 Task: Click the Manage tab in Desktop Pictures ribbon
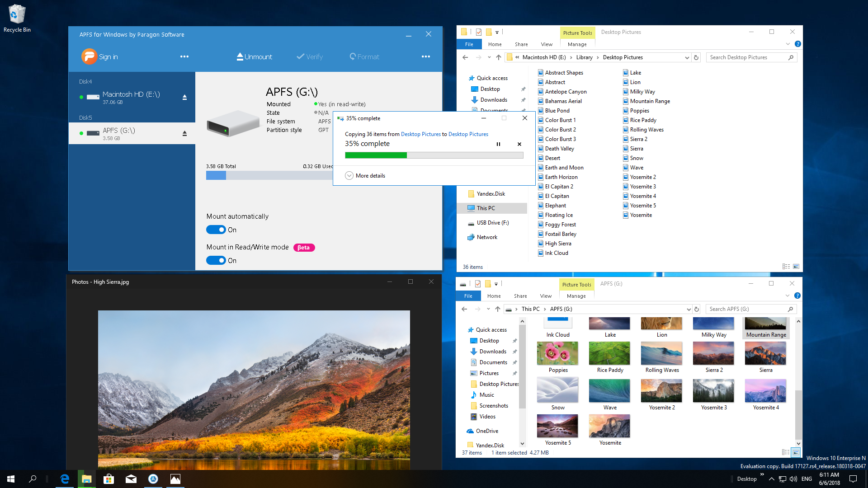576,43
